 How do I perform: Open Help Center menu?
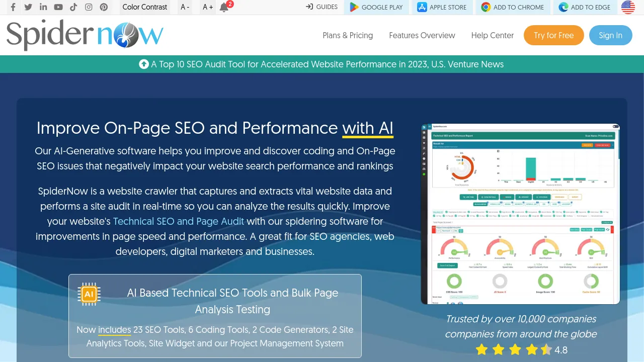[x=493, y=35]
